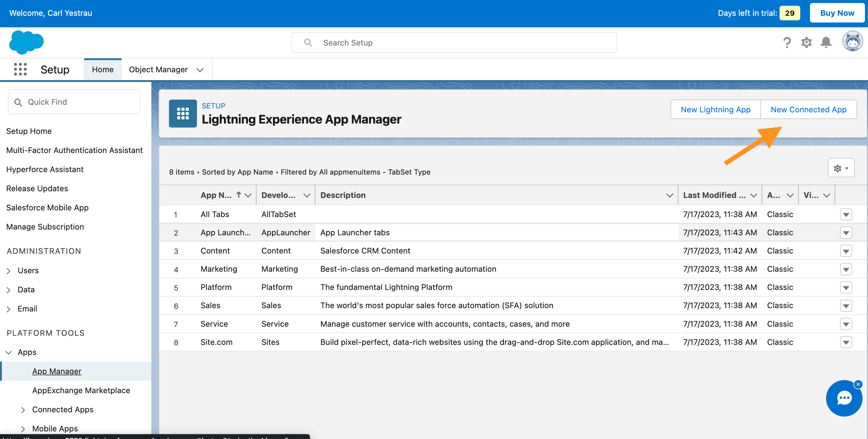
Task: Open row actions for Service row
Action: click(x=846, y=324)
